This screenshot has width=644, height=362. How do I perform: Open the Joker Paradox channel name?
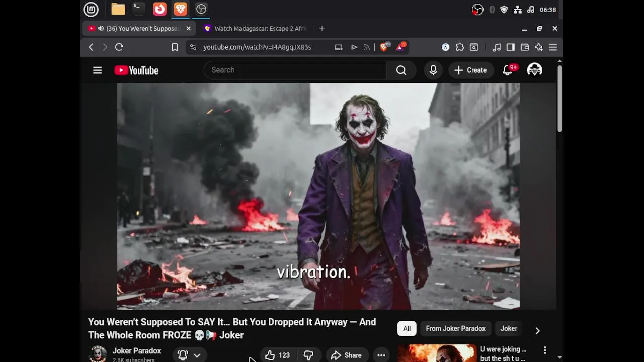point(137,351)
